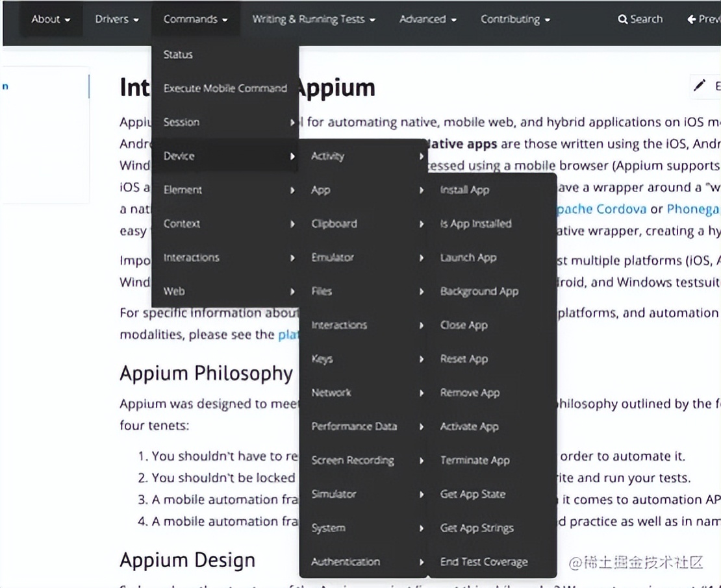Click the pencil edit icon

coord(700,86)
